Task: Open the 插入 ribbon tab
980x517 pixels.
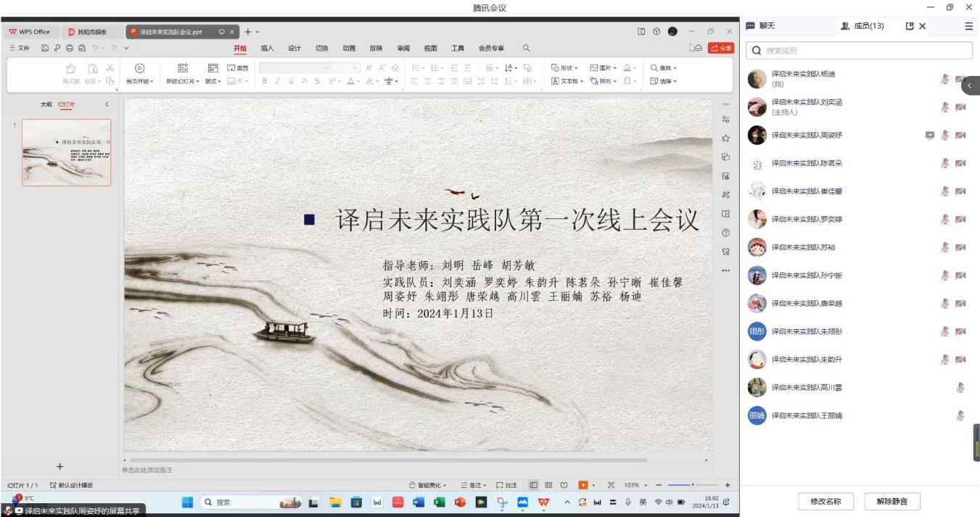Action: [267, 49]
